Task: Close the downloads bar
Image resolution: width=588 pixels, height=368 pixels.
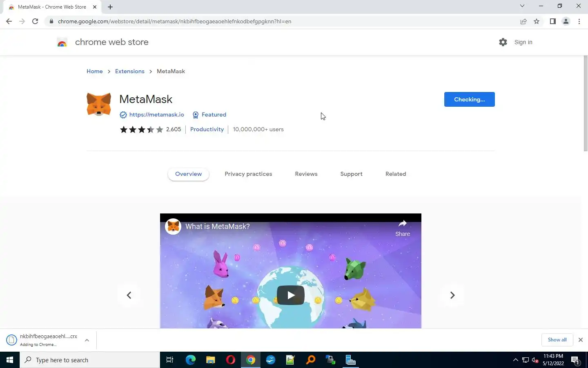Action: click(x=580, y=340)
